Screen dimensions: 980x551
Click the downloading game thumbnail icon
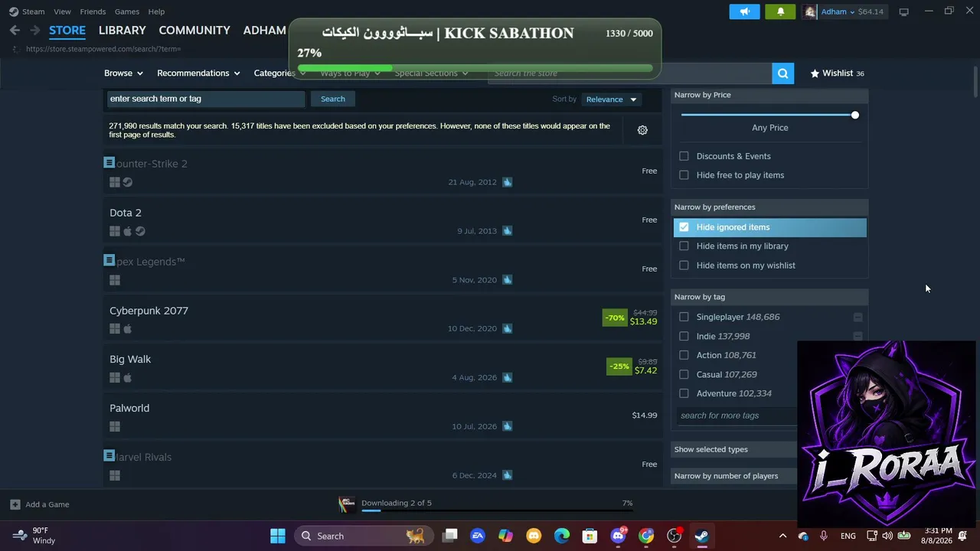coord(347,504)
